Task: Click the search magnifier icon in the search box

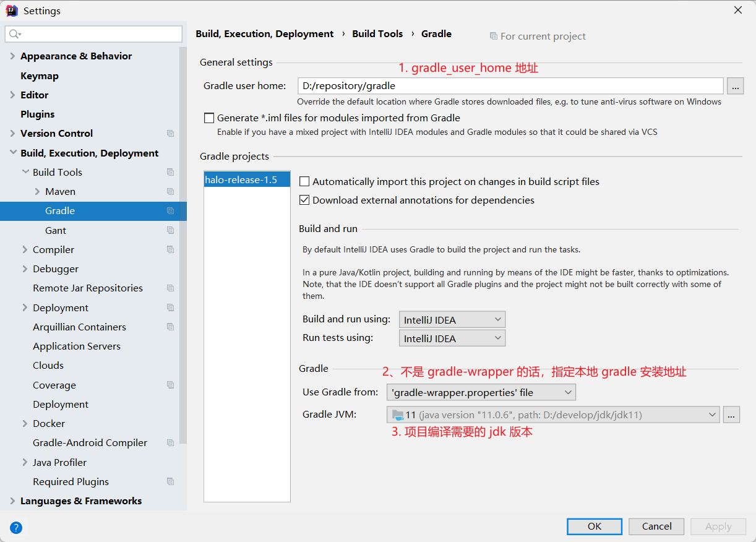Action: (15, 34)
